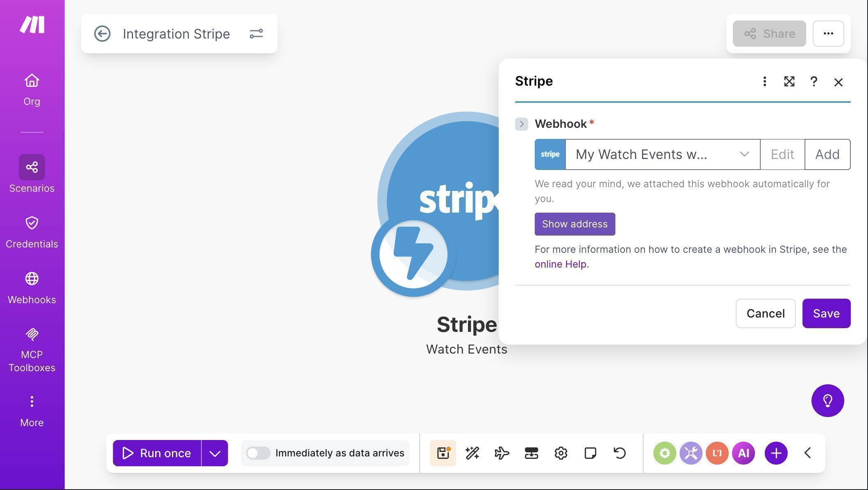Expand the Run once options arrow
The image size is (868, 490).
[215, 453]
